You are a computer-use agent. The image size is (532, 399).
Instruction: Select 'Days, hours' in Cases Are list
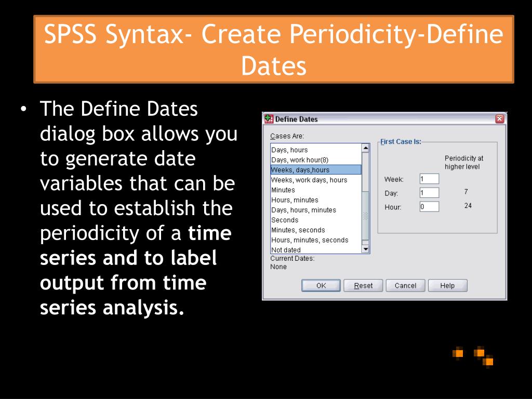pyautogui.click(x=316, y=150)
